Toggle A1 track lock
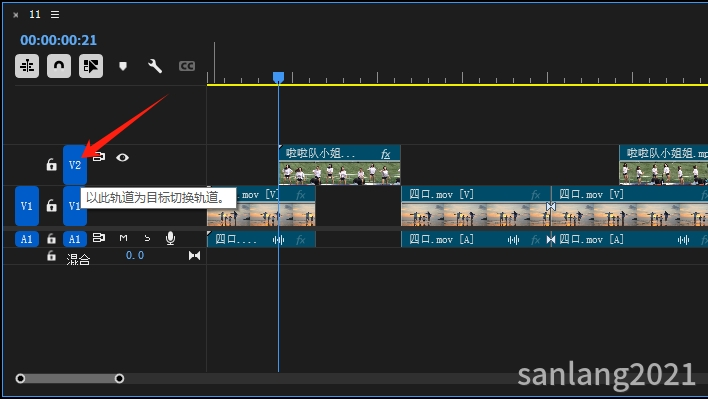Screen dimensions: 708x399 click(x=51, y=239)
